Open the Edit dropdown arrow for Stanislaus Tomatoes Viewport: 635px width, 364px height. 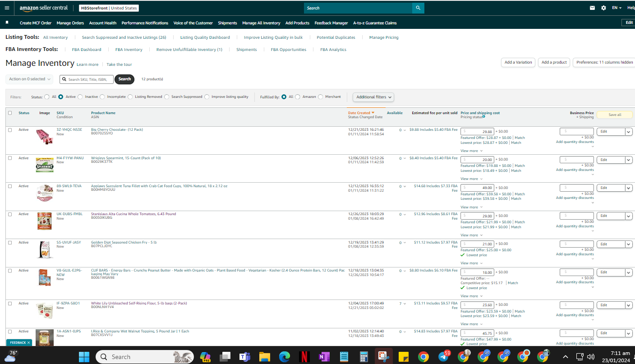click(629, 216)
